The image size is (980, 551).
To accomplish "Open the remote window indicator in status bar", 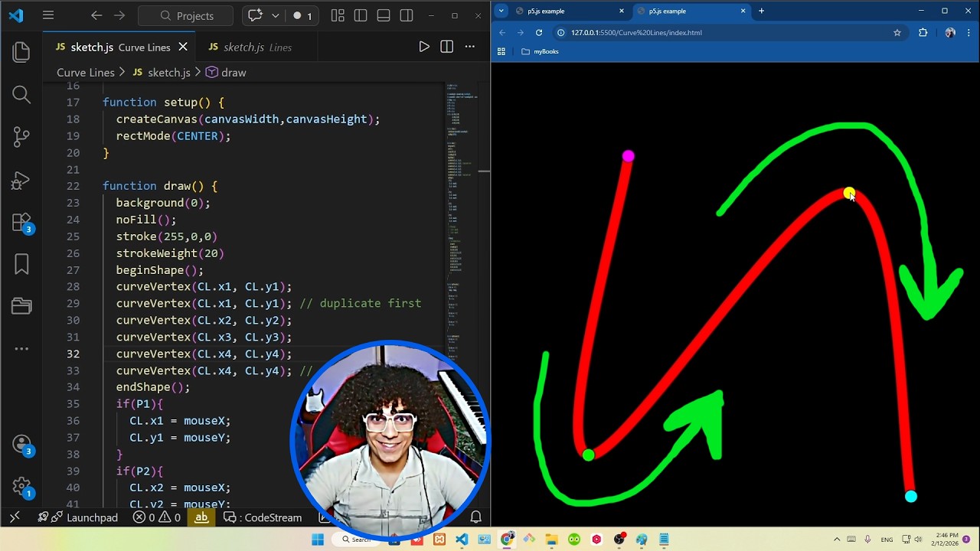I will 15,517.
